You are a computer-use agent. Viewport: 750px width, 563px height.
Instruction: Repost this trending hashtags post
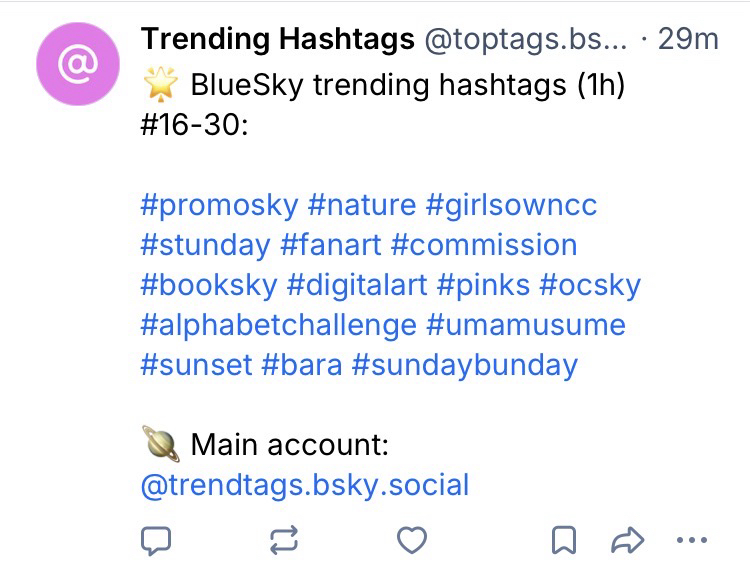pyautogui.click(x=284, y=541)
